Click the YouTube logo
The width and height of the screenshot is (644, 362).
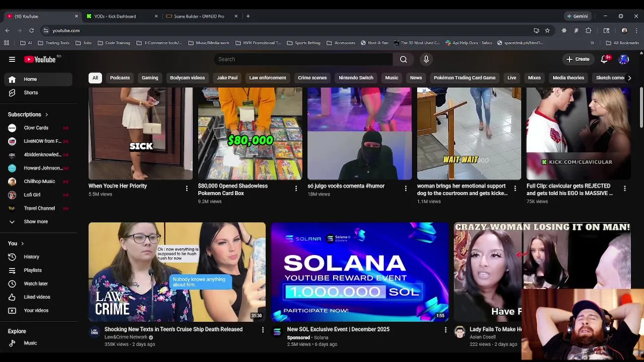(40, 59)
